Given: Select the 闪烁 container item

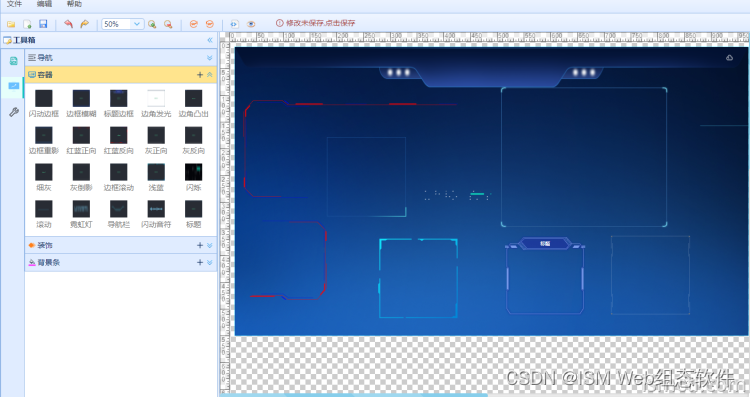Looking at the screenshot, I should (x=193, y=177).
